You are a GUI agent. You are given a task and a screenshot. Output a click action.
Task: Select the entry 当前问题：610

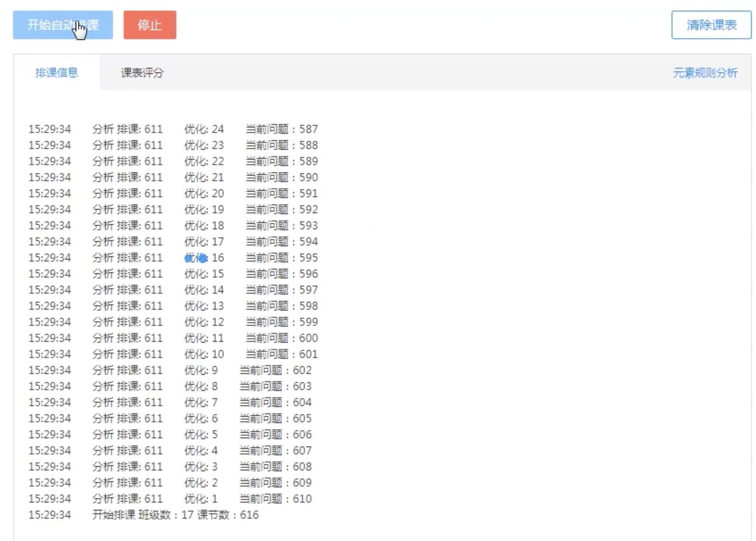(x=276, y=499)
